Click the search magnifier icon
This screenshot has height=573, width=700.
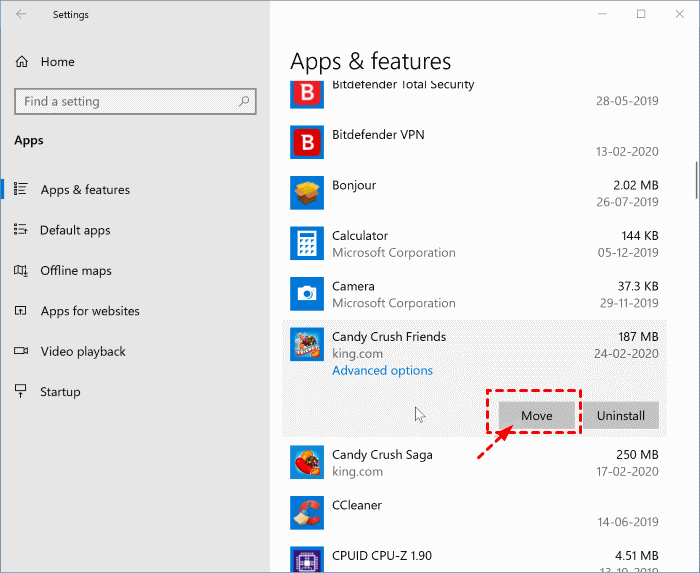coord(244,101)
